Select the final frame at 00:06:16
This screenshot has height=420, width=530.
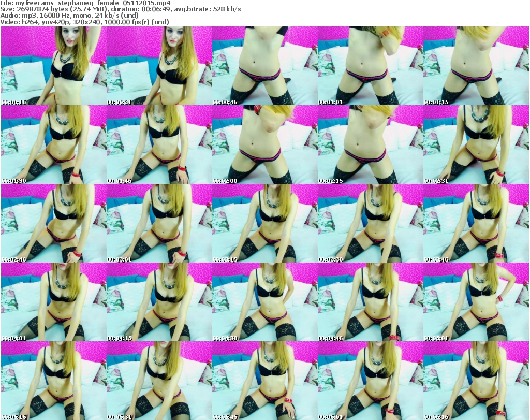click(x=476, y=381)
